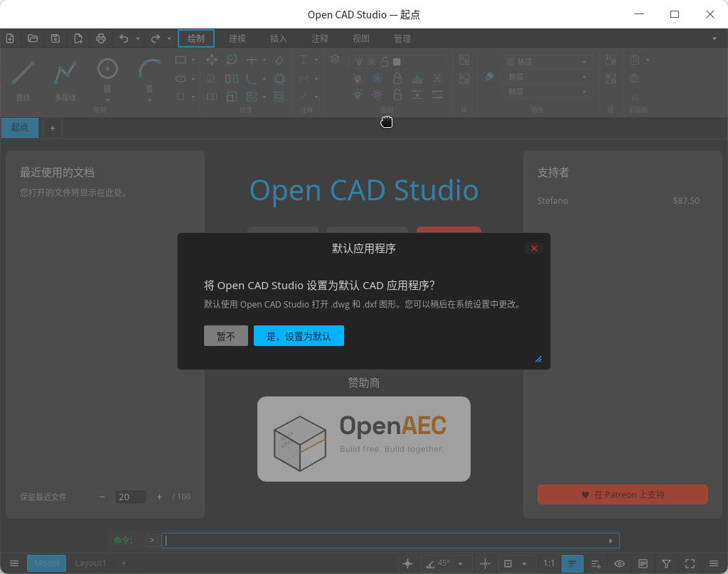Open the second 随层 properties dropdown
The height and width of the screenshot is (574, 728).
click(545, 77)
